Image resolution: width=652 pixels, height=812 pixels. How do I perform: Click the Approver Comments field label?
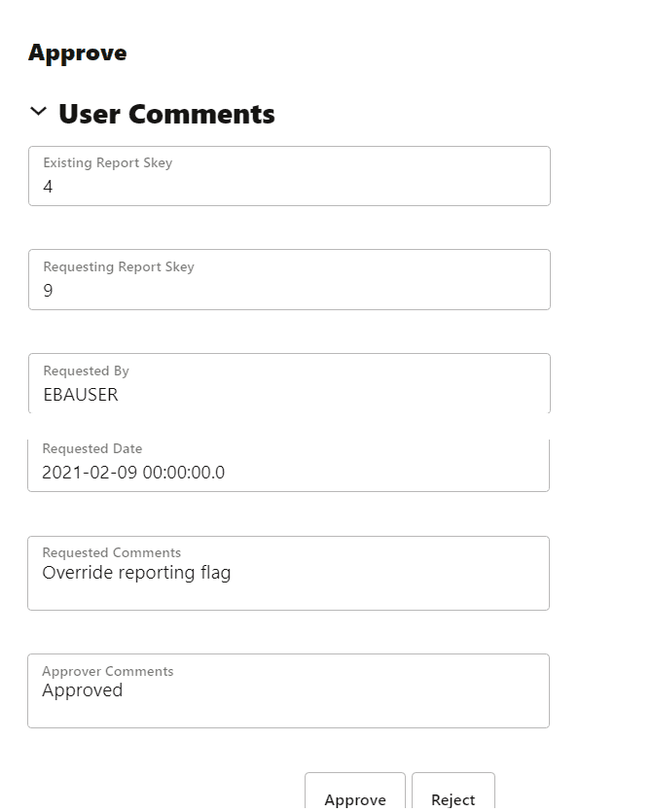(107, 671)
